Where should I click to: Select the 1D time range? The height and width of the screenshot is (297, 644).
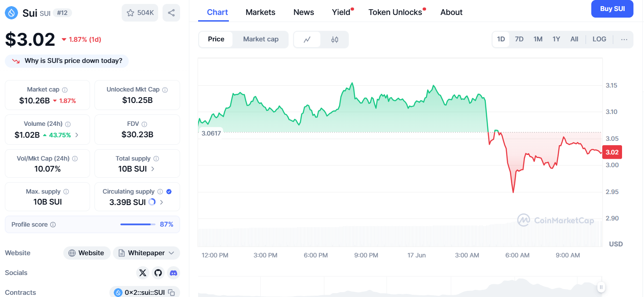[501, 39]
